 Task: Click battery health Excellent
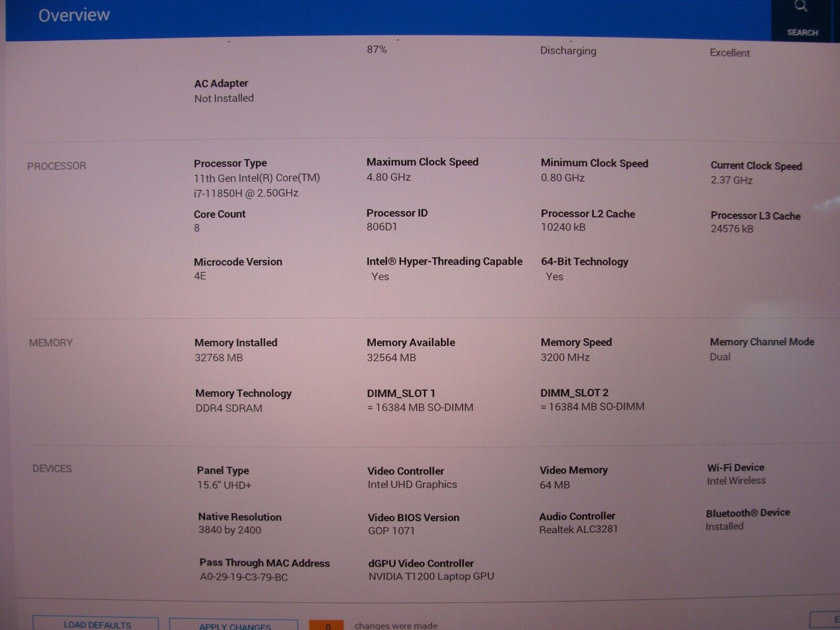coord(730,53)
